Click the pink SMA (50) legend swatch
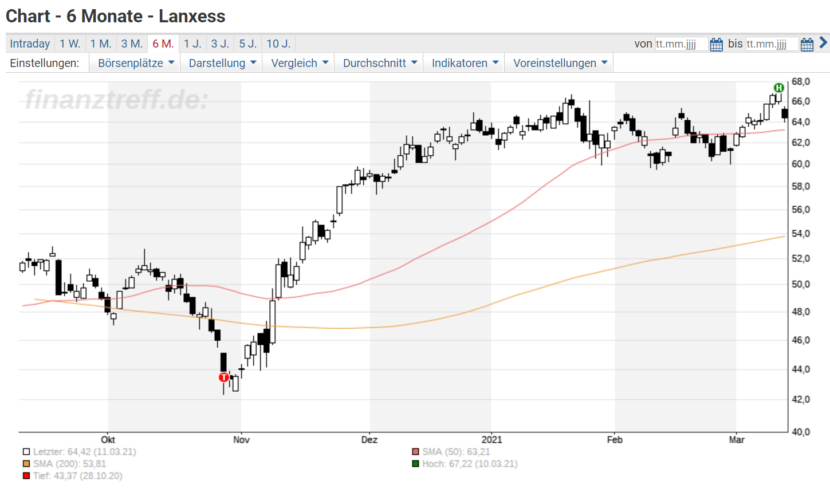 tap(416, 452)
